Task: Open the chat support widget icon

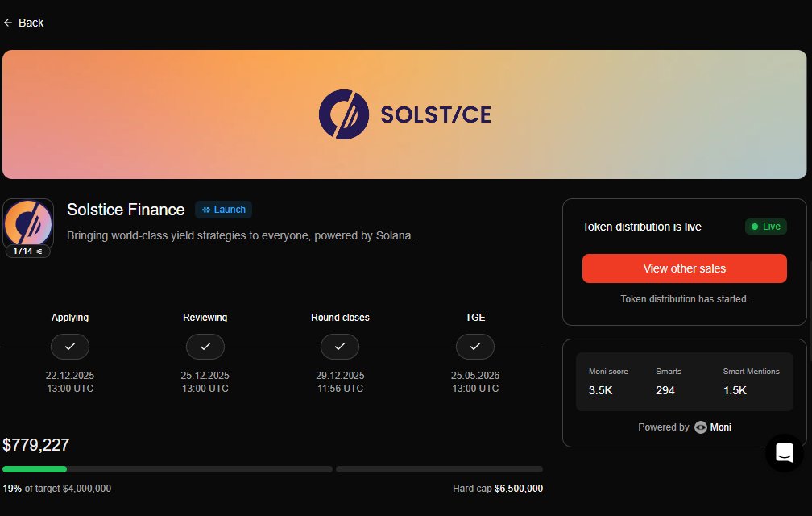Action: coord(784,453)
